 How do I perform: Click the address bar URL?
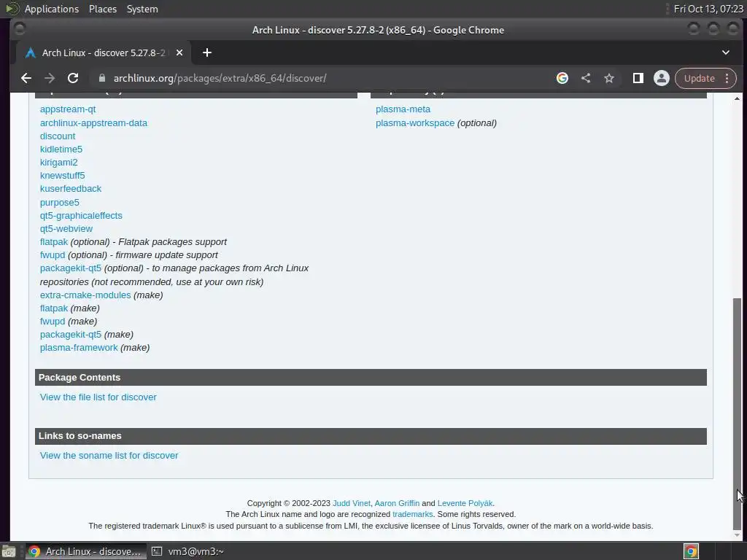[x=220, y=78]
